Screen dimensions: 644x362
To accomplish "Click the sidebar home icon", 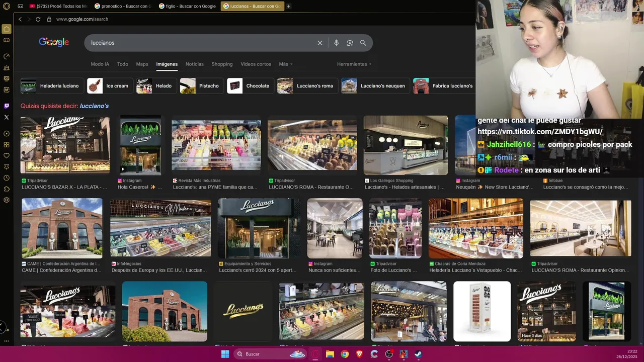I will 7,29.
